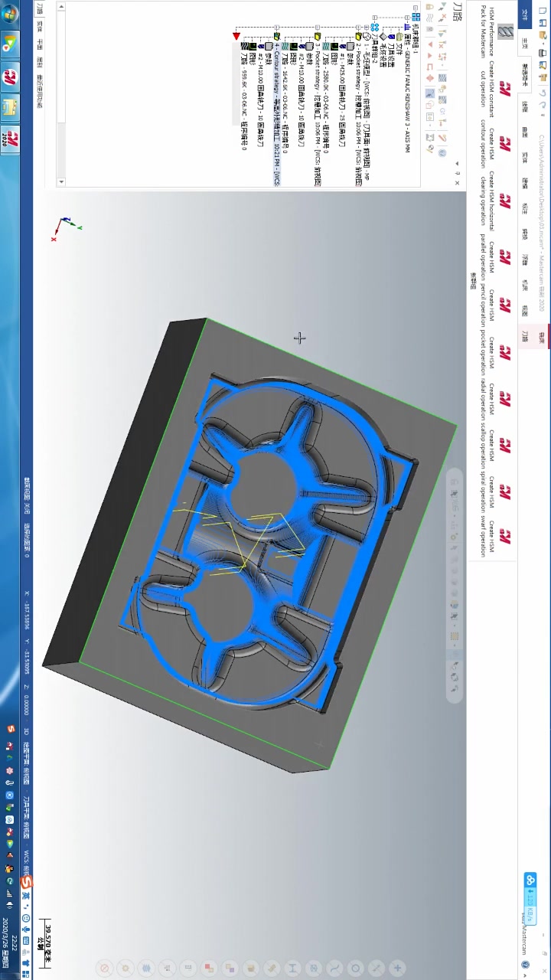Close the 刀路 manager panel
551x980 pixels.
point(457,182)
